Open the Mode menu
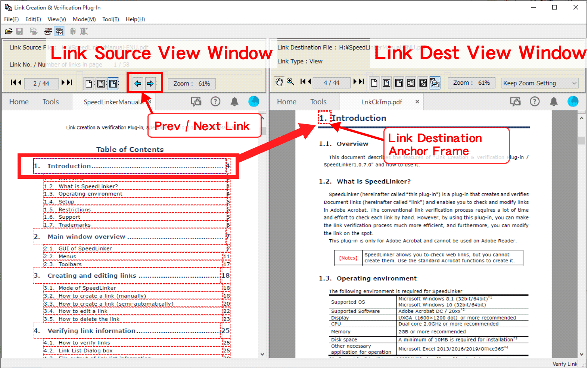588x368 pixels. click(84, 19)
